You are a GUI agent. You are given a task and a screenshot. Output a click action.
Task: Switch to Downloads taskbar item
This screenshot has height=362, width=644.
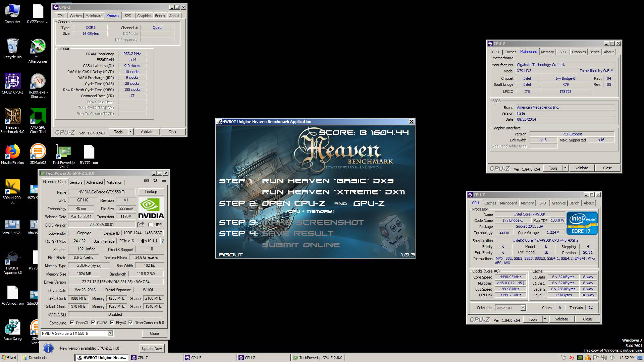pyautogui.click(x=47, y=358)
